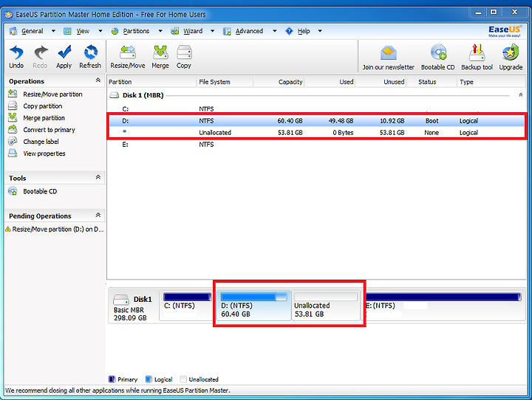This screenshot has height=400, width=532.
Task: Select E: (NTFS) block in disk map
Action: [445, 306]
